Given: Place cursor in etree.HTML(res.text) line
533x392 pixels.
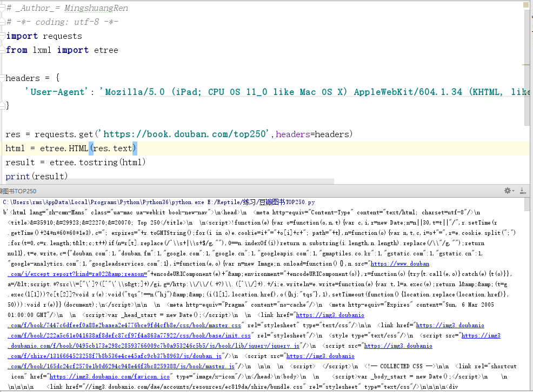Looking at the screenshot, I should click(x=71, y=148).
